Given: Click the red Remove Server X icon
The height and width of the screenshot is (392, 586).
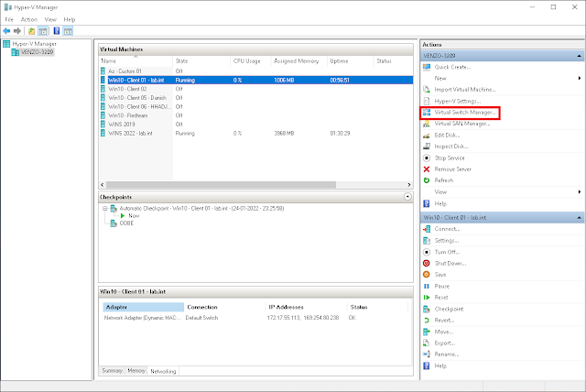Looking at the screenshot, I should (427, 169).
